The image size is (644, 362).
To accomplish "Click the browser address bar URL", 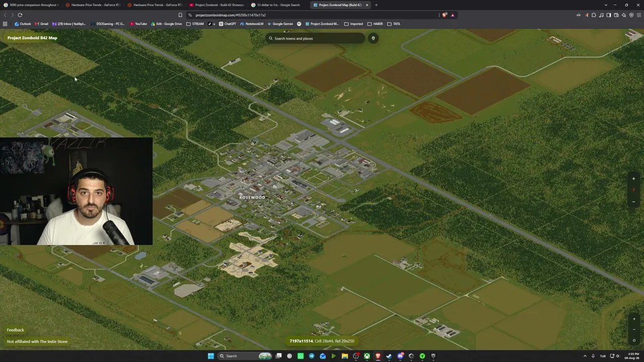I will 230,15.
